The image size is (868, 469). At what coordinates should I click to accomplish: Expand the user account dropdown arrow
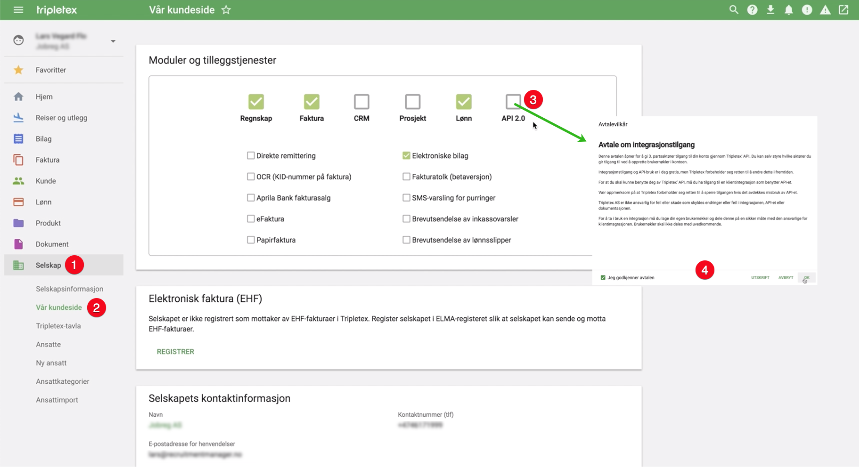(113, 41)
